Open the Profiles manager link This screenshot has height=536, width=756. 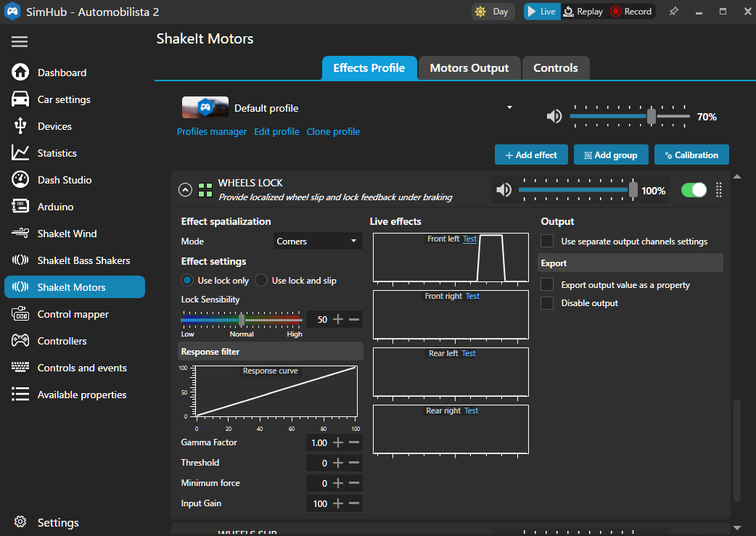[x=212, y=131]
